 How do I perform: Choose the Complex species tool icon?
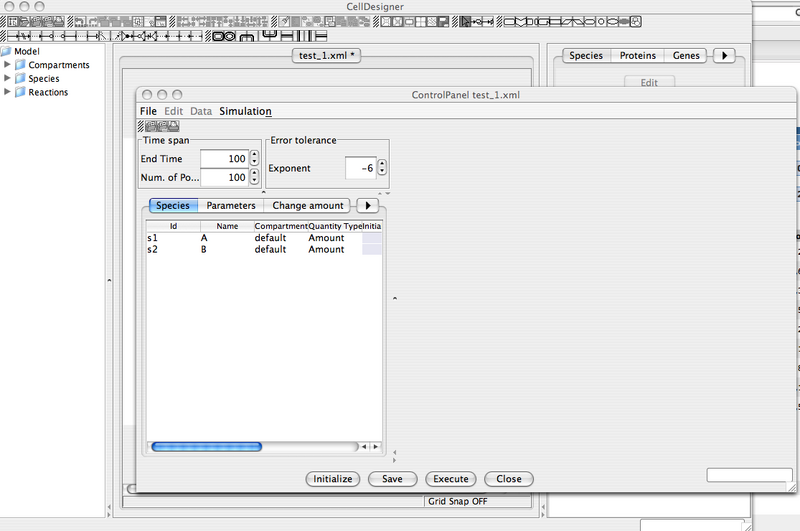[636, 21]
